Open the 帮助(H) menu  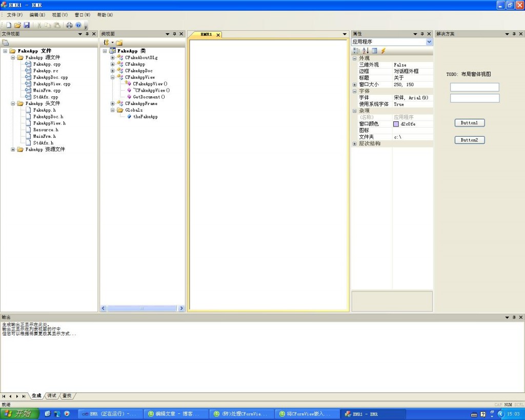(105, 15)
